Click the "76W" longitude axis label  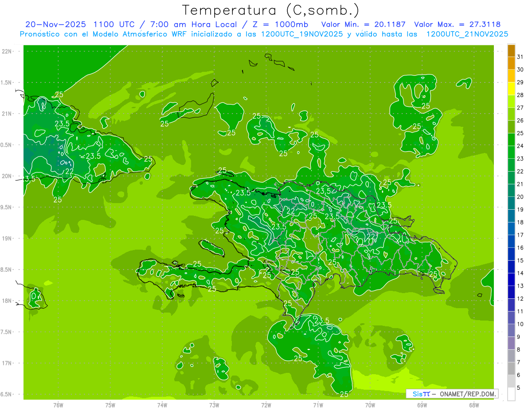click(x=58, y=405)
